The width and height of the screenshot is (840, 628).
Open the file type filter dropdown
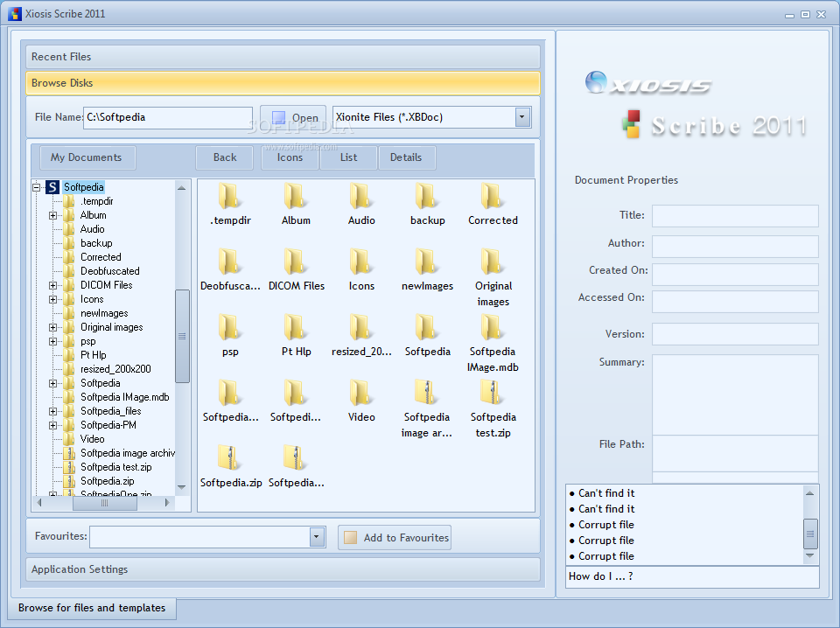pos(522,116)
